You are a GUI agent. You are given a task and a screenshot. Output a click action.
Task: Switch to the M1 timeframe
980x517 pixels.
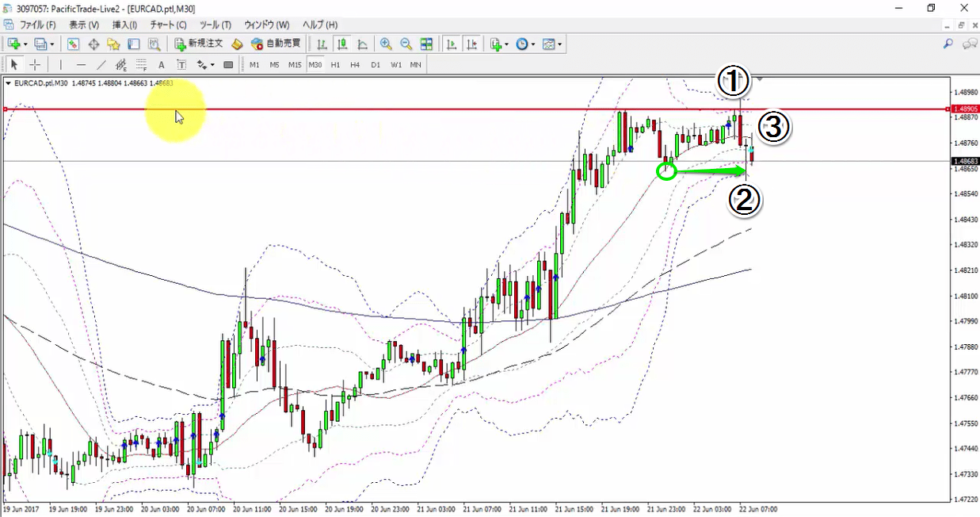254,65
